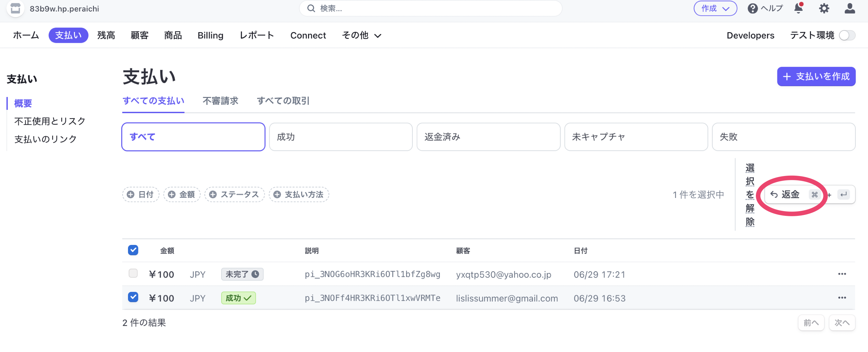Screen dimensions: 868x352
Task: Click the plus icon in the 支払い方法 filter
Action: pos(277,195)
